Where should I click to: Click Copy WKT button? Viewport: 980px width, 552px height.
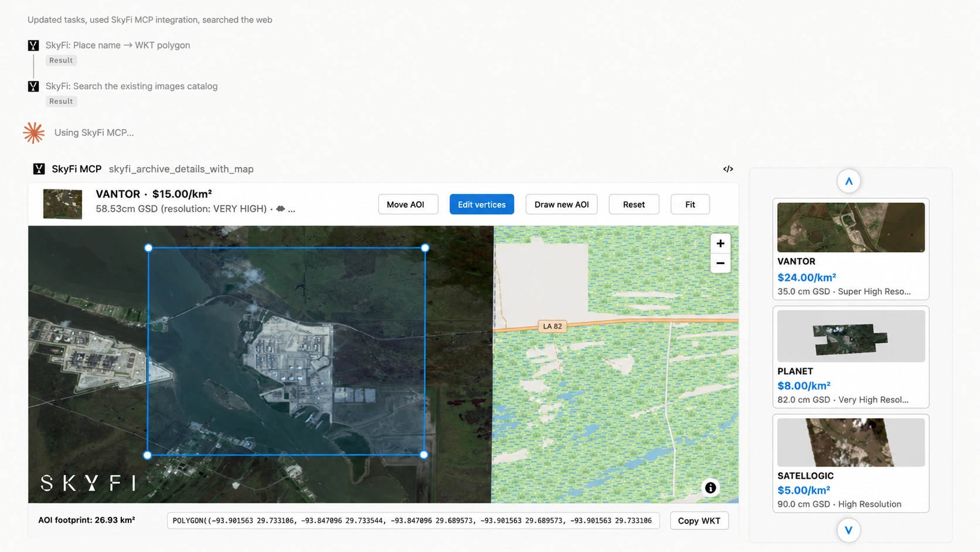pyautogui.click(x=699, y=521)
